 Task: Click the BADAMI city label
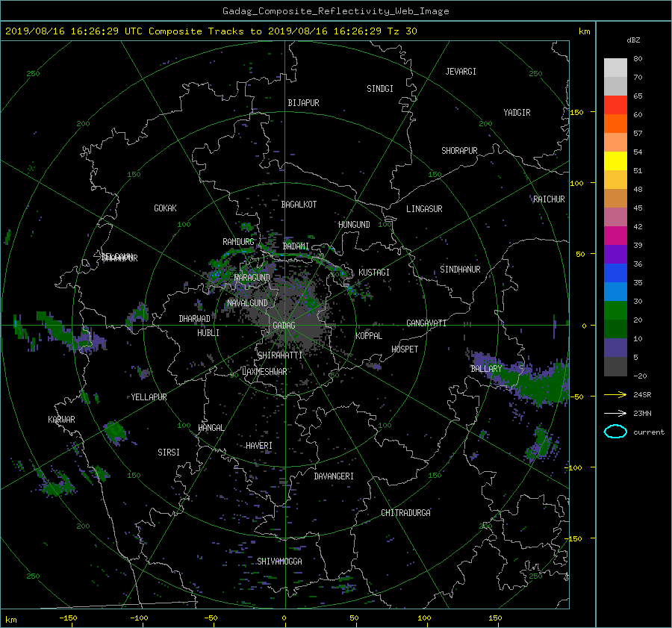[x=296, y=246]
